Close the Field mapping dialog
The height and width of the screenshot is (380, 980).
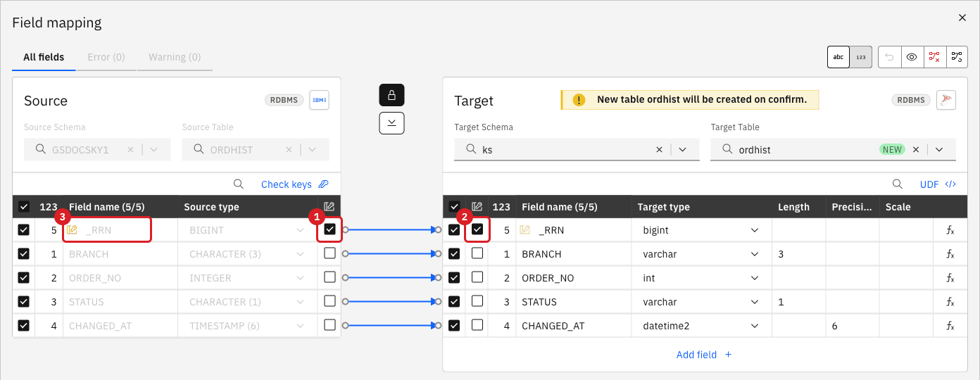pyautogui.click(x=962, y=18)
